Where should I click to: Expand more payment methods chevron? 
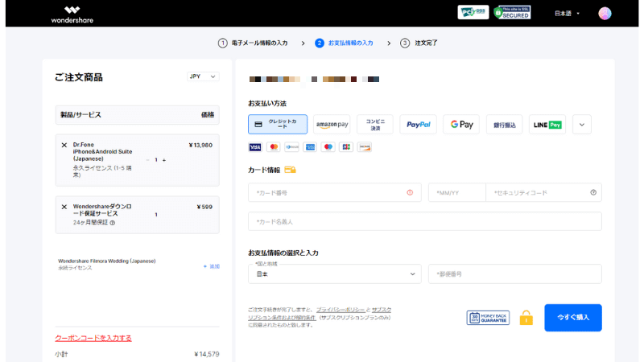point(581,125)
